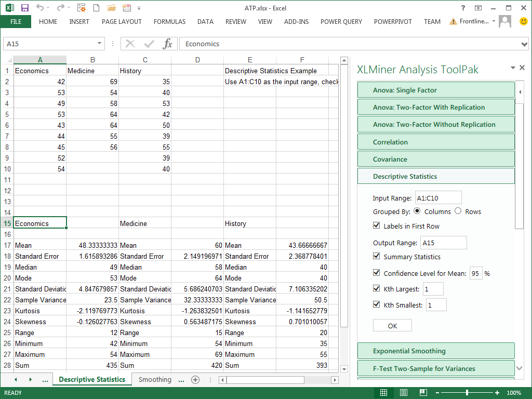Click the Undo arrow icon
532x399 pixels.
click(40, 8)
